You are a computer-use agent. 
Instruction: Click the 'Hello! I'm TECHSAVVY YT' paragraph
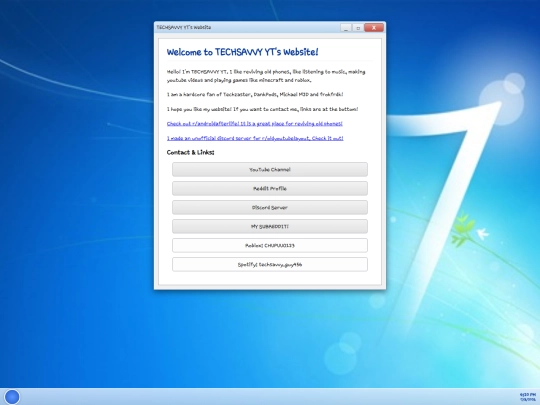266,76
